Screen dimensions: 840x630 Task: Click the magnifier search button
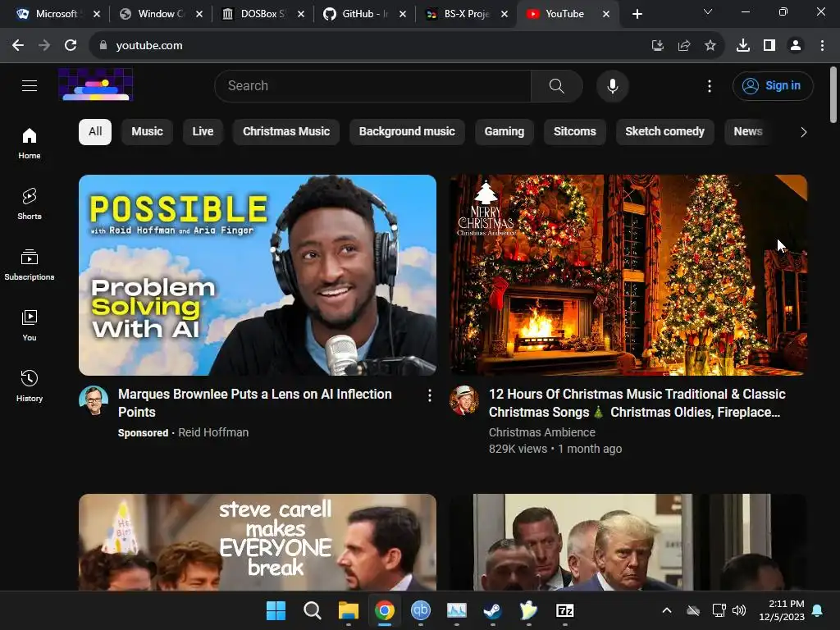pyautogui.click(x=557, y=85)
